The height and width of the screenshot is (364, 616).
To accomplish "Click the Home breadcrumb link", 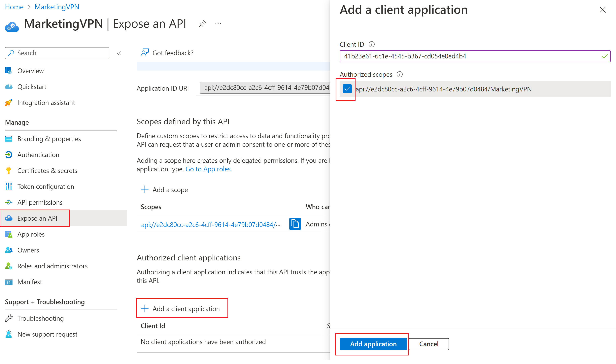I will pos(14,7).
